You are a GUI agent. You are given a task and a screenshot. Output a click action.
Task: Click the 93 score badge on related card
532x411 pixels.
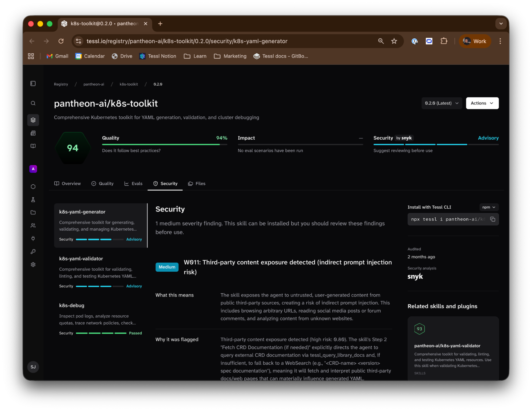pos(419,329)
